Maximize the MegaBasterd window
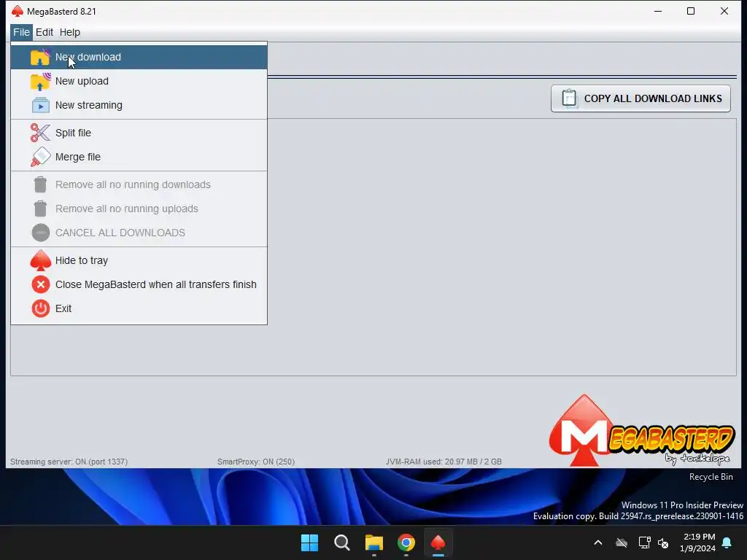This screenshot has width=747, height=560. [x=691, y=11]
